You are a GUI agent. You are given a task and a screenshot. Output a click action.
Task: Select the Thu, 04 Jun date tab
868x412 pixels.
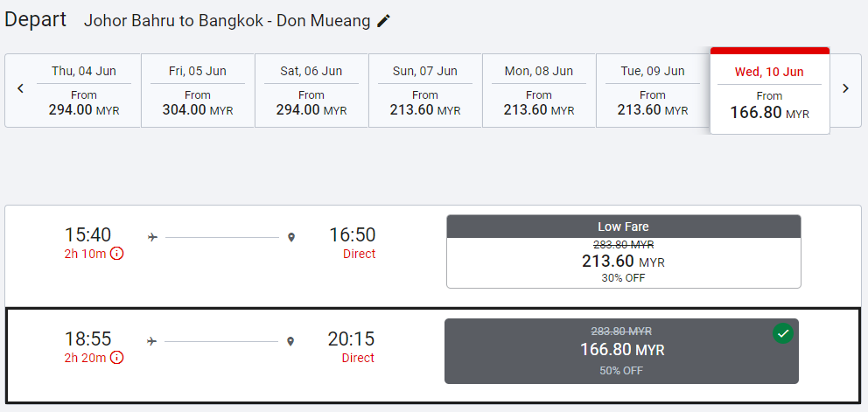tap(84, 90)
